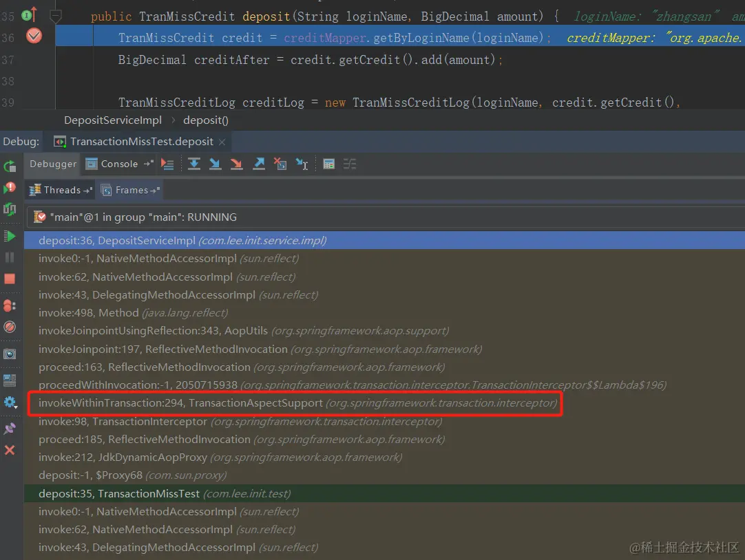This screenshot has width=745, height=560.
Task: Select frame deposit:-1, $Proxy68
Action: coord(384,475)
